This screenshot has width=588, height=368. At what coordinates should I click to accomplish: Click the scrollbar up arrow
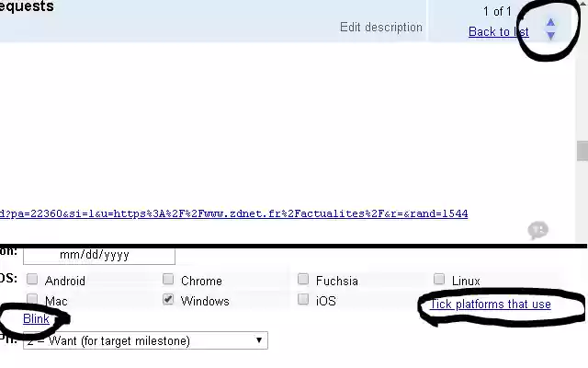click(x=582, y=5)
